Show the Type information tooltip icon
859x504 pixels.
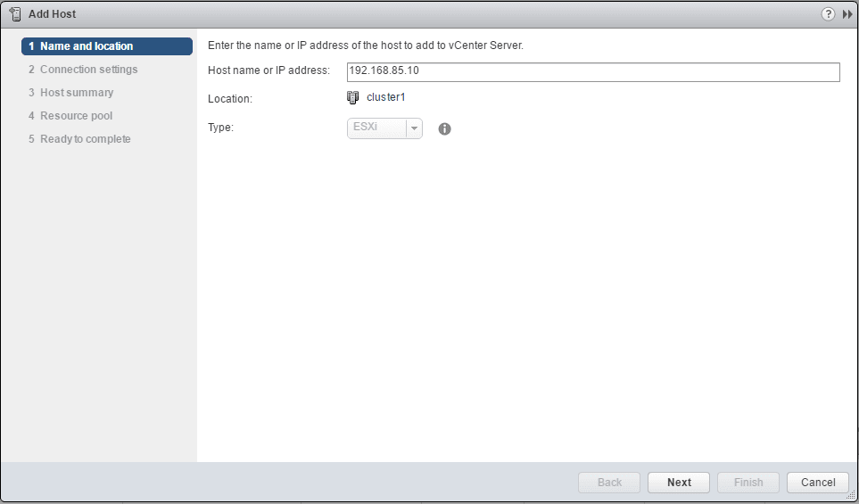click(444, 128)
